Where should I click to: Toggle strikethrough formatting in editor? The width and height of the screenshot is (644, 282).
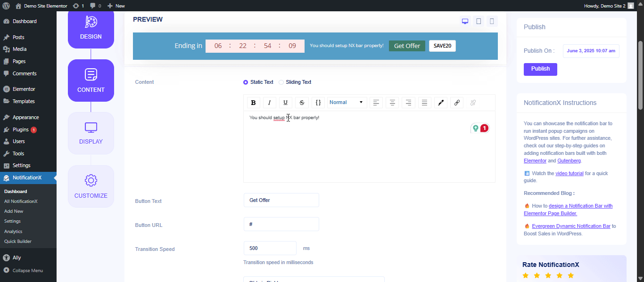(x=302, y=103)
